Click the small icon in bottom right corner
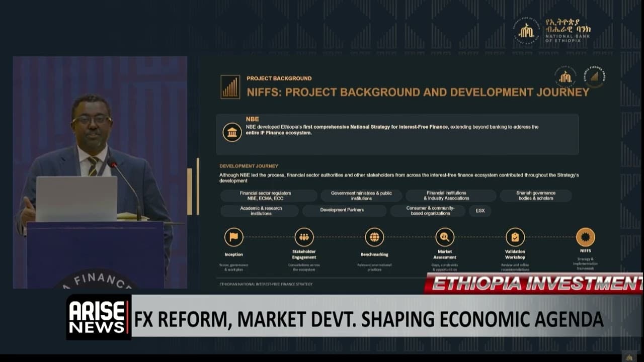Screen dimensions: 644x362 pyautogui.click(x=629, y=356)
